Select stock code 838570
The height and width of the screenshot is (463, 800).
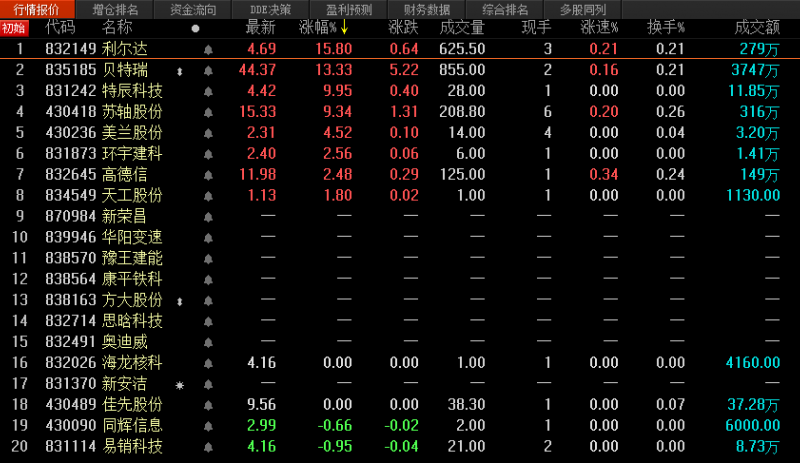point(70,258)
